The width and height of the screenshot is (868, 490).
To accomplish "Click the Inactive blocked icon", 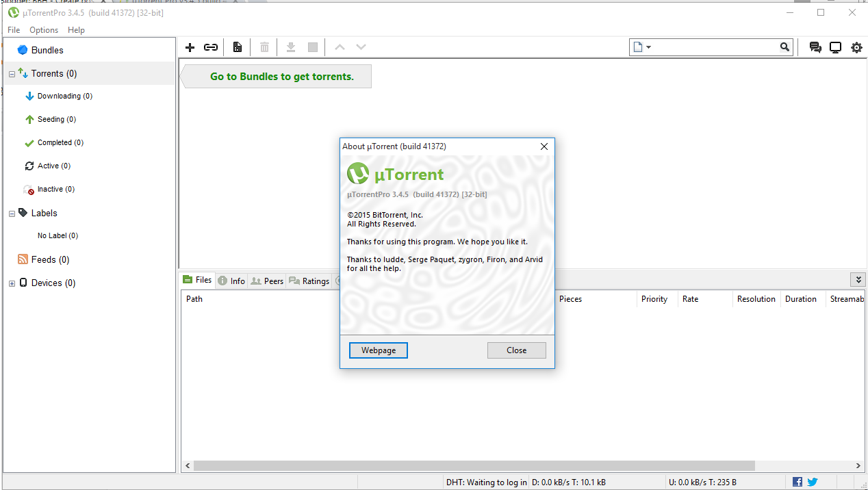I will click(x=29, y=190).
